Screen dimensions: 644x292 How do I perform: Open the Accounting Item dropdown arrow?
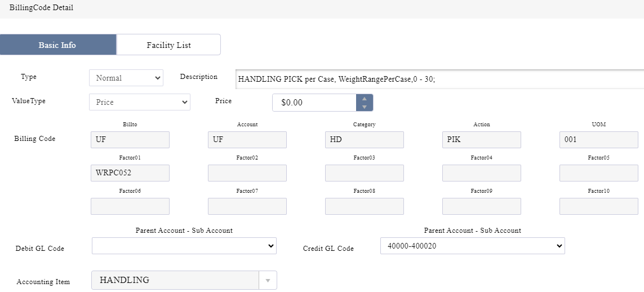[268, 280]
